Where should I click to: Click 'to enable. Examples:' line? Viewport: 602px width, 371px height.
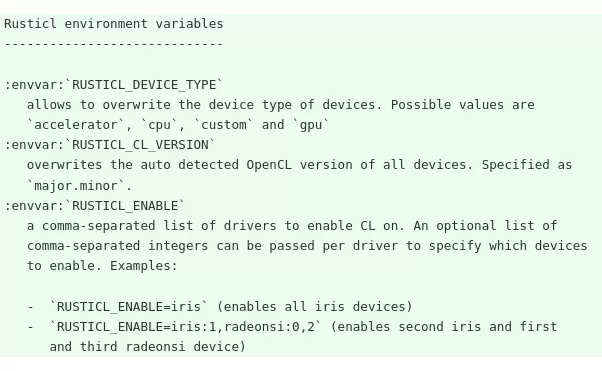click(102, 266)
